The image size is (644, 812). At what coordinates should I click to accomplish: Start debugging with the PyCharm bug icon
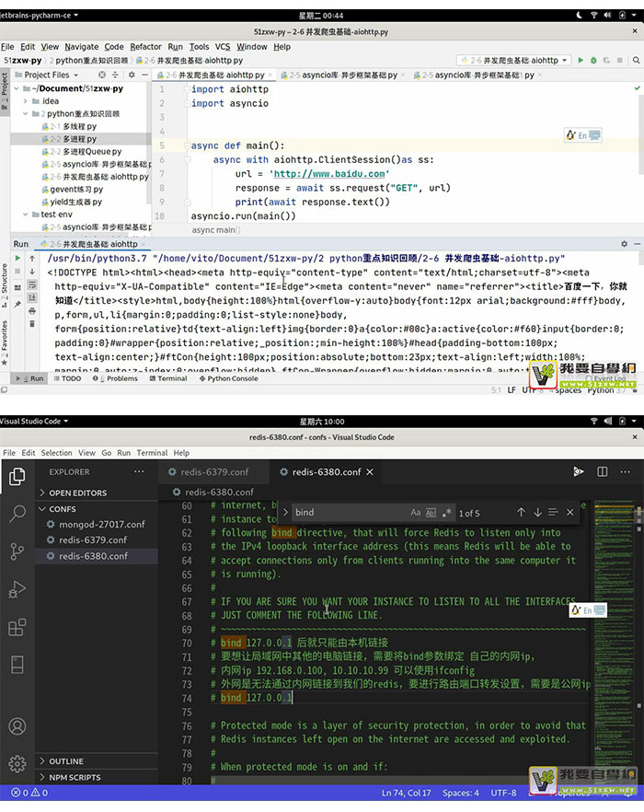593,60
